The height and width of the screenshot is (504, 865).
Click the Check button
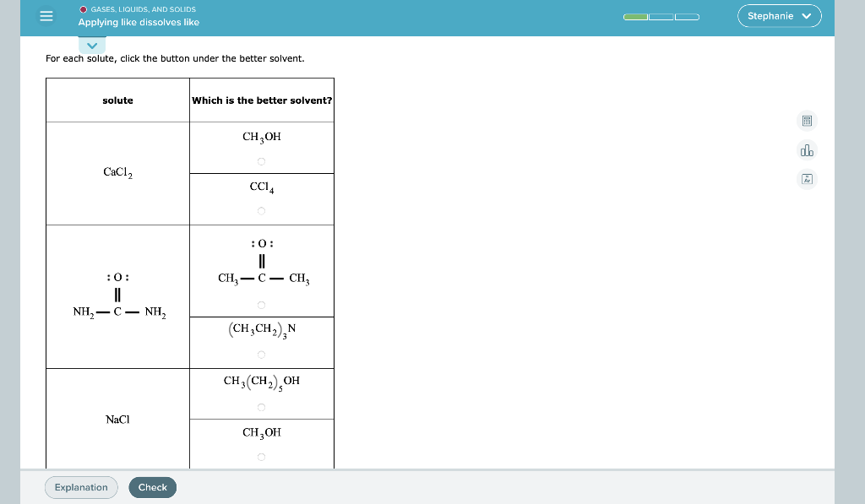pos(152,487)
